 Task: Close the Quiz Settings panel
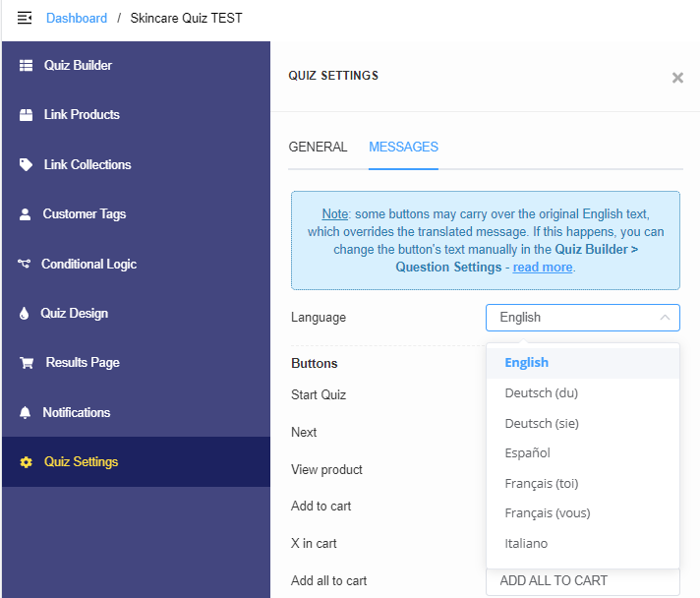click(677, 78)
